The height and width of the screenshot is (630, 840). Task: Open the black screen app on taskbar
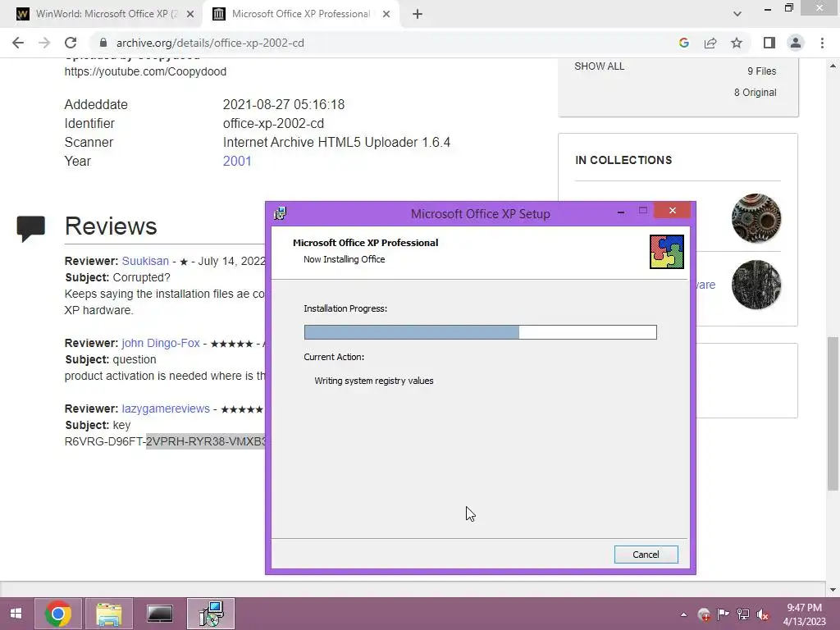(160, 614)
